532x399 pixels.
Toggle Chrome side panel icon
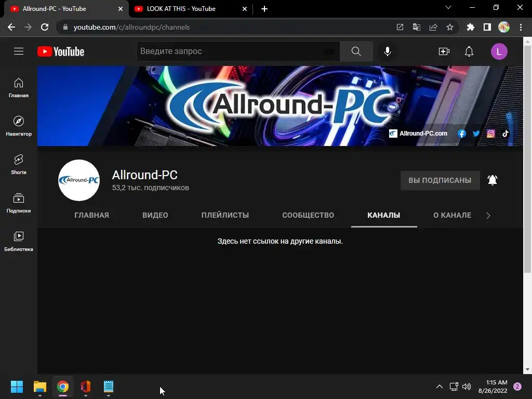point(487,27)
